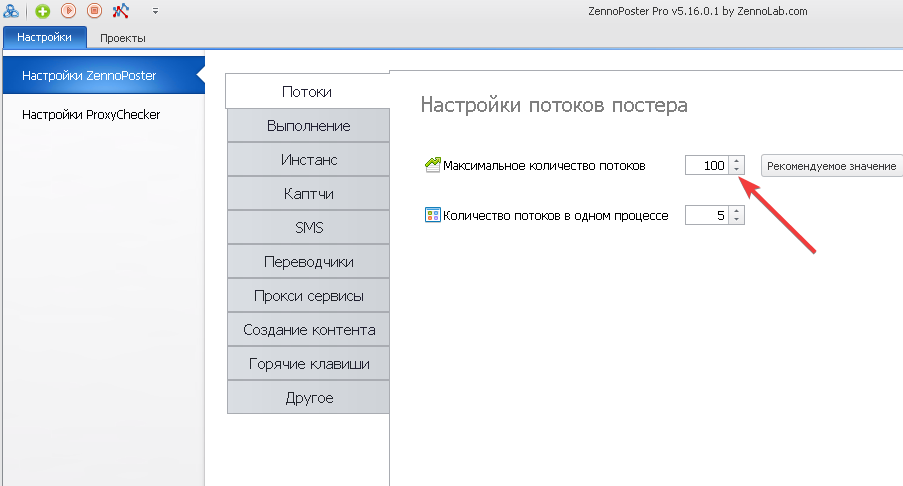Open the Прокси сервисы settings tab
This screenshot has width=903, height=486.
click(x=308, y=295)
